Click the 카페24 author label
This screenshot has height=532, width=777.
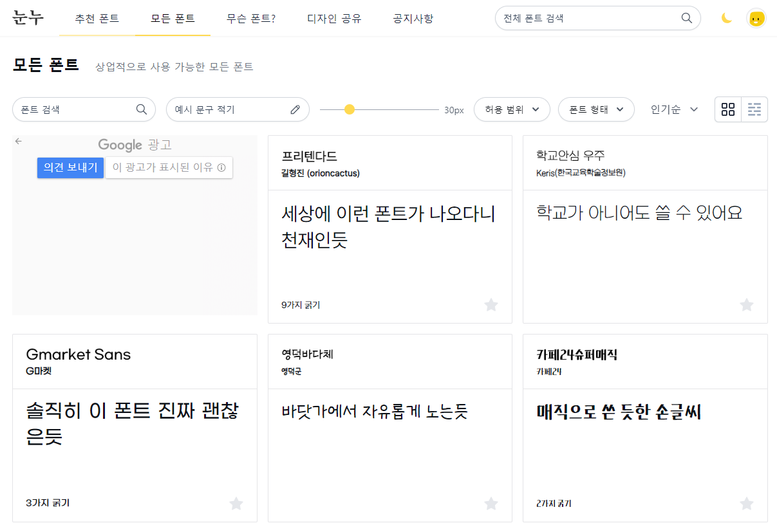(x=549, y=371)
